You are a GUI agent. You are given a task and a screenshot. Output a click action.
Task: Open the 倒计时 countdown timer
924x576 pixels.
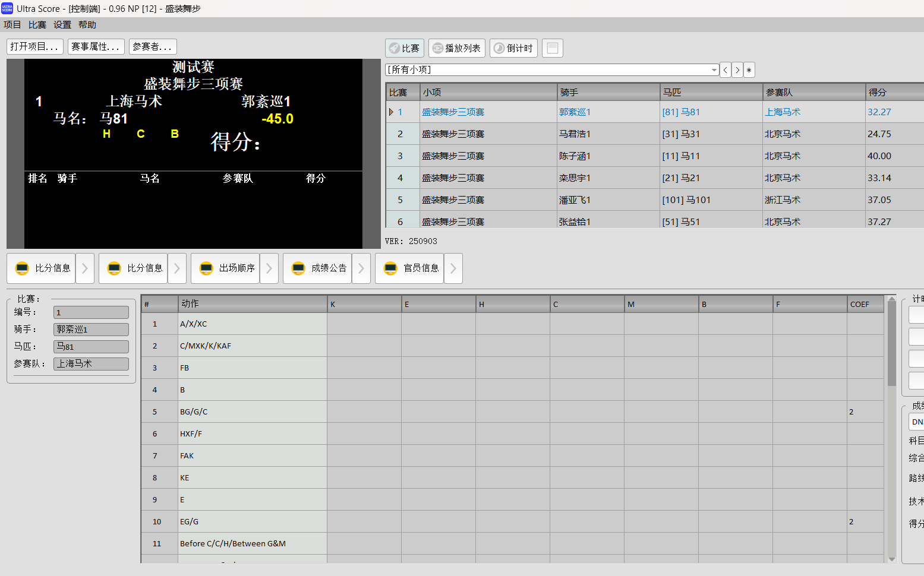pos(513,48)
